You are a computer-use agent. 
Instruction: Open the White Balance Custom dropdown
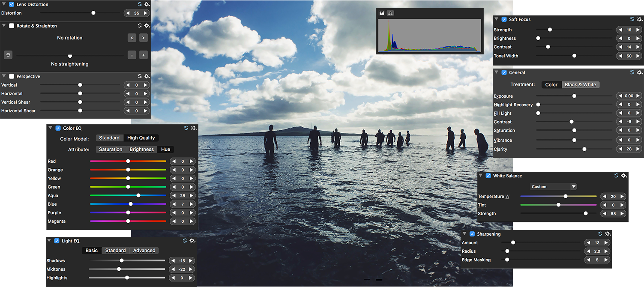click(x=553, y=187)
